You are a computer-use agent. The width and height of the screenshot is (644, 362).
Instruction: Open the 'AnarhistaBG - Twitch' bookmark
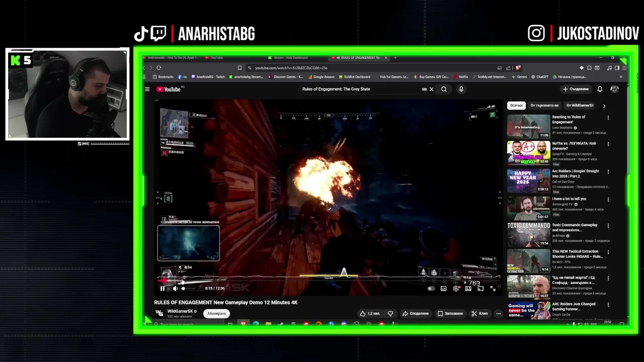[x=208, y=77]
